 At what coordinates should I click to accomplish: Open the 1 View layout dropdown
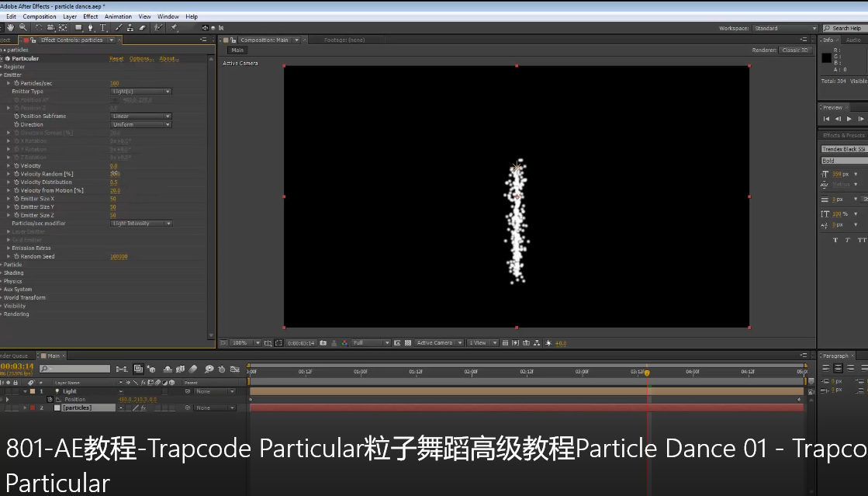tap(482, 343)
